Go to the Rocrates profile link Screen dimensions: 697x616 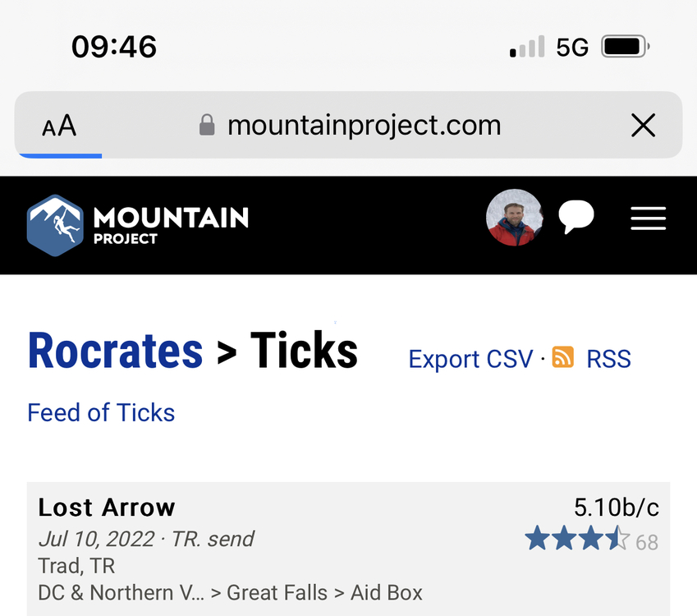tap(115, 351)
